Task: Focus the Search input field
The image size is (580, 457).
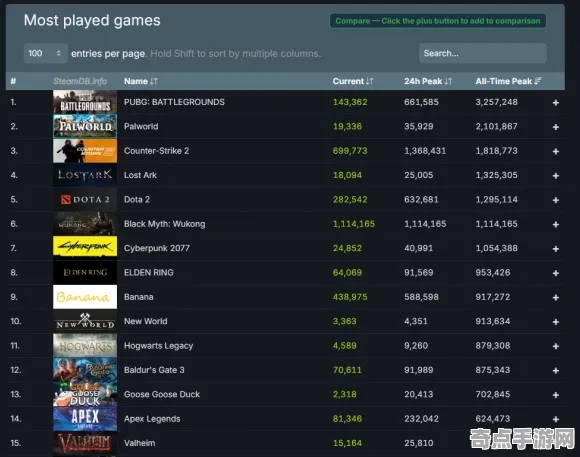Action: coord(482,53)
